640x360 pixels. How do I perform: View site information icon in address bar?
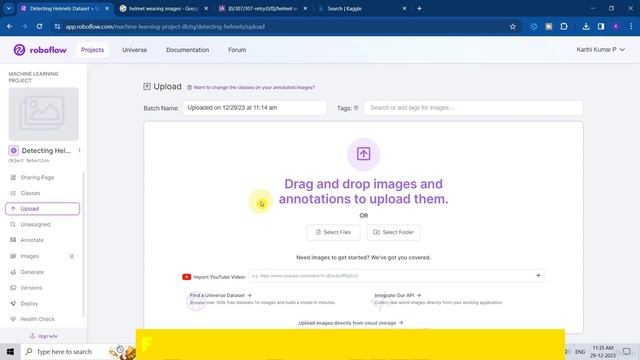coord(57,27)
